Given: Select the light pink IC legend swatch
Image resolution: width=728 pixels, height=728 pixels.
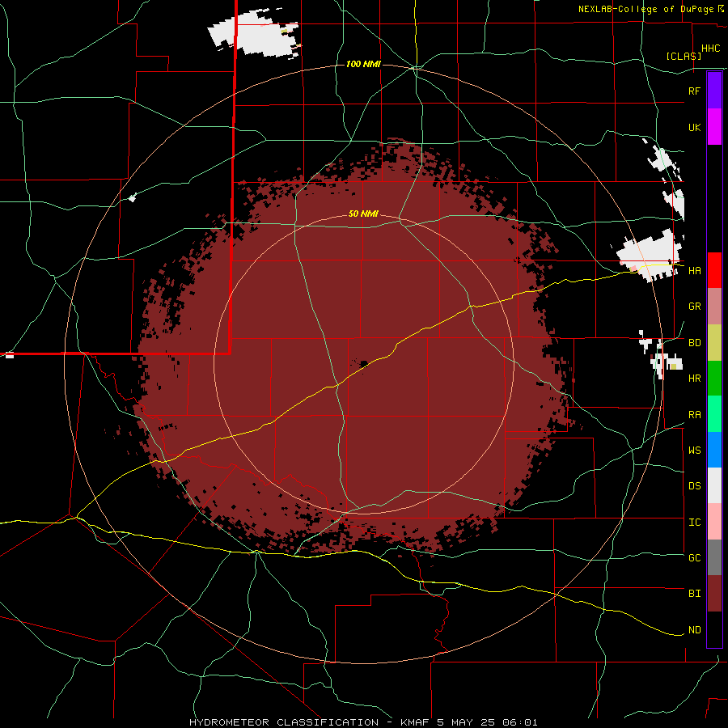Looking at the screenshot, I should tap(714, 522).
